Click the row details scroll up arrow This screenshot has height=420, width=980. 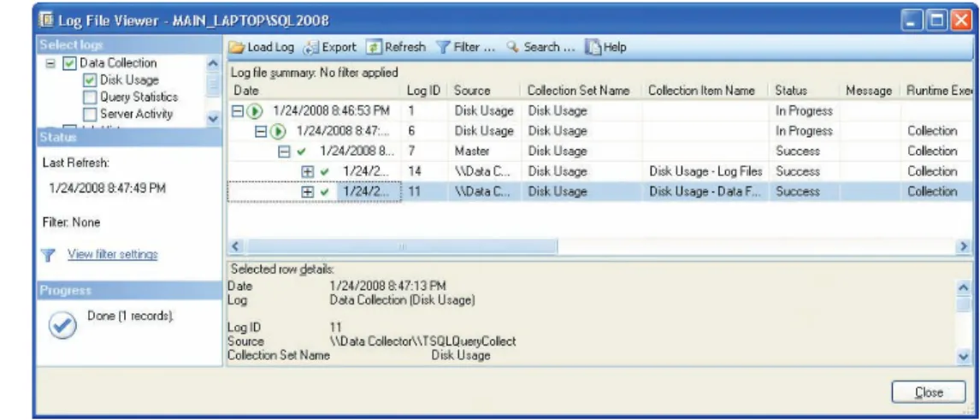click(x=964, y=287)
